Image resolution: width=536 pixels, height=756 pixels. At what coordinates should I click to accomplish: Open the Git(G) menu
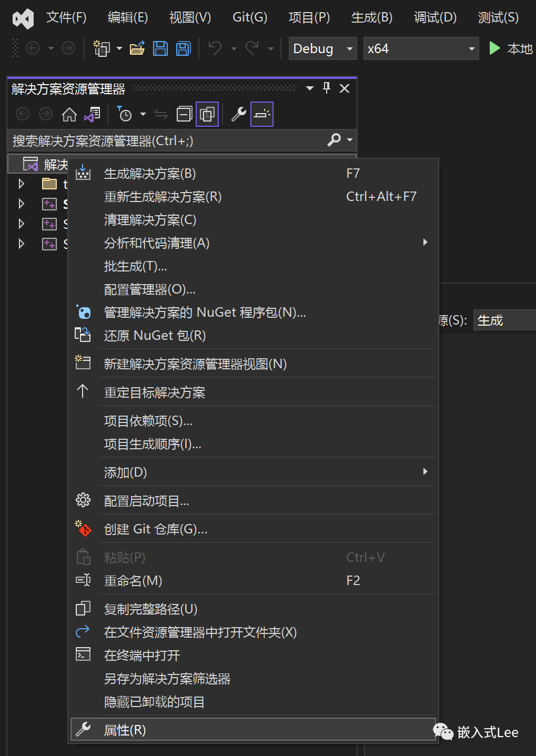coord(249,17)
